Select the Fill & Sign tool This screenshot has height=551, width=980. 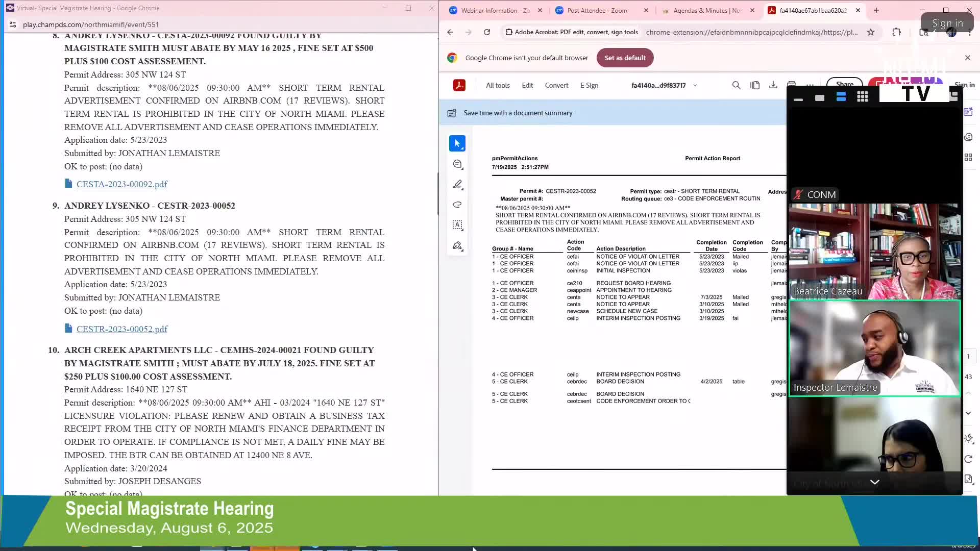[x=457, y=245]
